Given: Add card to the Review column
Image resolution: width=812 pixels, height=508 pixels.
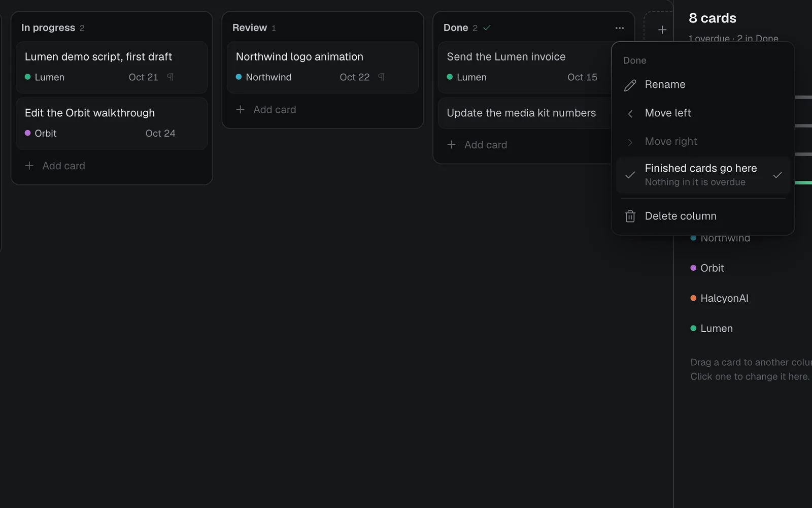Looking at the screenshot, I should pyautogui.click(x=323, y=110).
